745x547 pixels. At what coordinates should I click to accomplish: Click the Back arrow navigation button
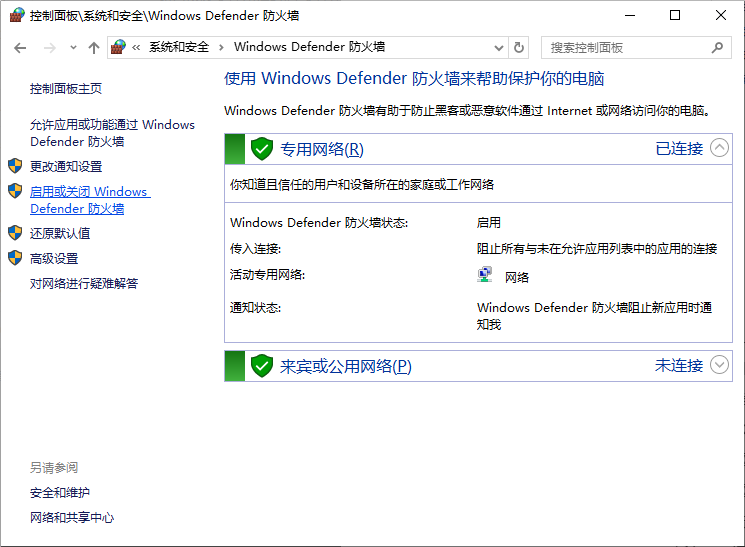[20, 48]
